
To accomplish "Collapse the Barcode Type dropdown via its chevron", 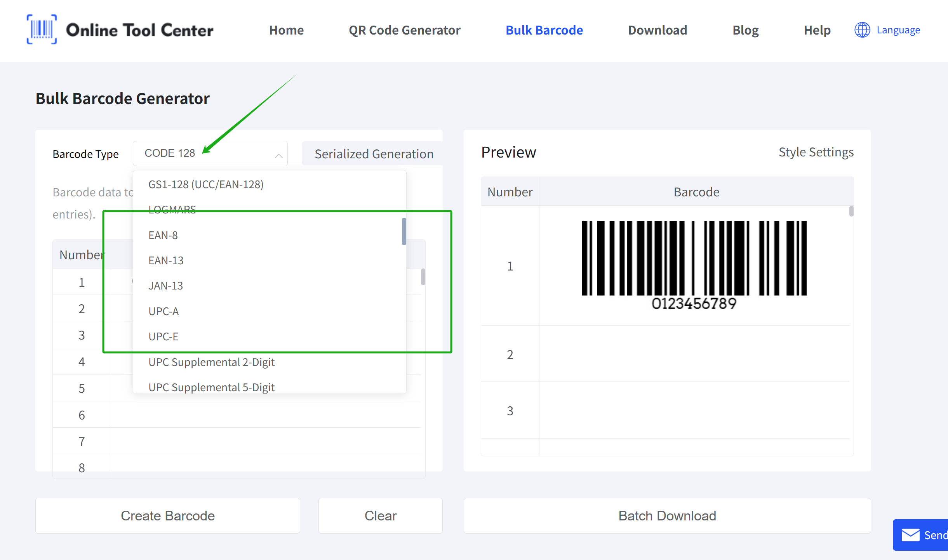I will click(x=279, y=155).
